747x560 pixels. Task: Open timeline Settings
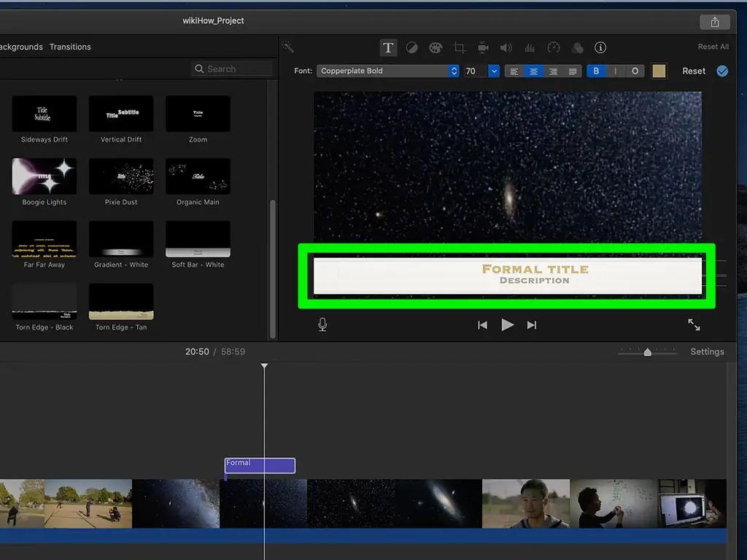707,351
